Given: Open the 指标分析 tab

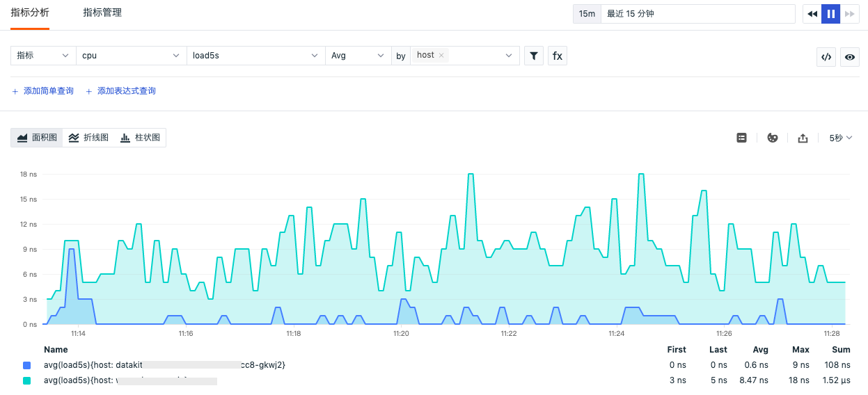Looking at the screenshot, I should point(30,13).
